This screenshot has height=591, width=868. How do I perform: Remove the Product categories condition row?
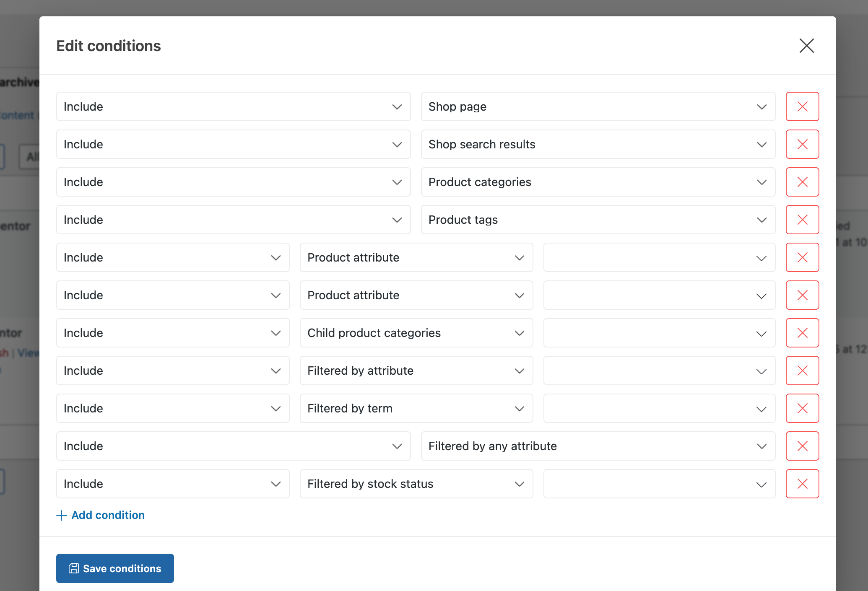pyautogui.click(x=802, y=182)
